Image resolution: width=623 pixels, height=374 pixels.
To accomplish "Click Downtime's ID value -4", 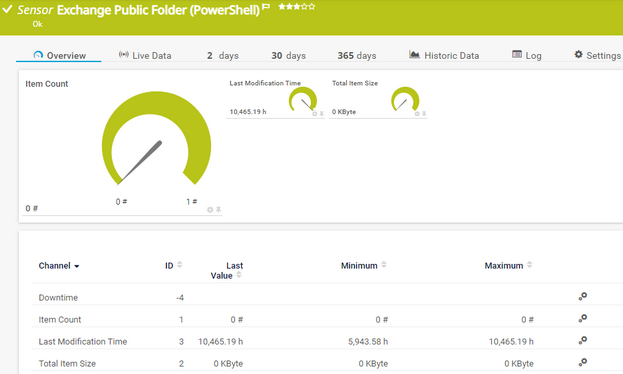I will [180, 297].
